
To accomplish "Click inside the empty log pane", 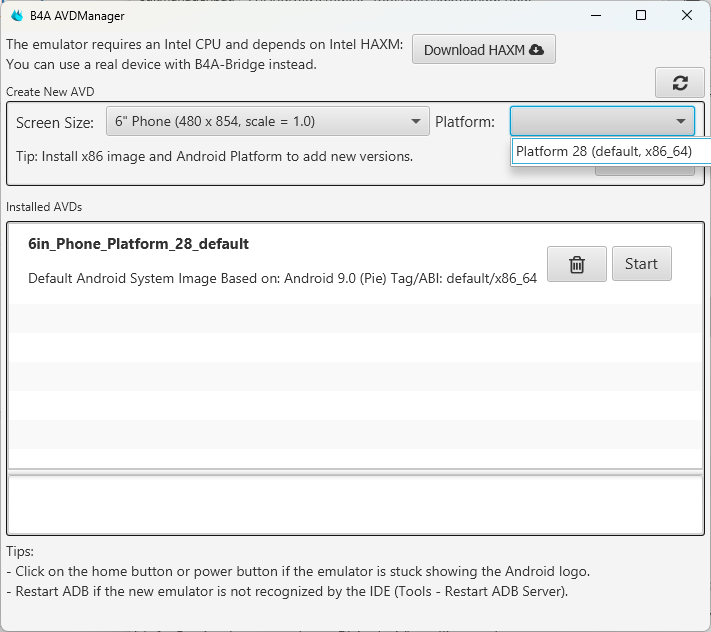I will pyautogui.click(x=355, y=504).
